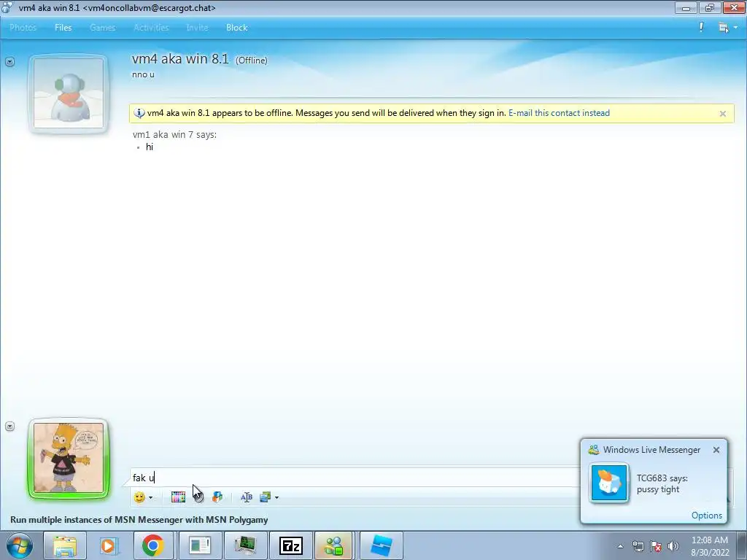Click the Invite menu item

tap(197, 28)
